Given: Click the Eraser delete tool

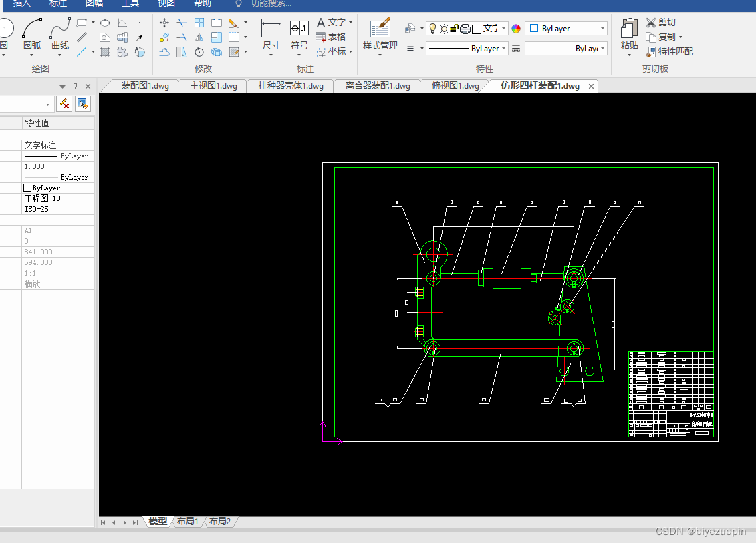Looking at the screenshot, I should click(233, 23).
